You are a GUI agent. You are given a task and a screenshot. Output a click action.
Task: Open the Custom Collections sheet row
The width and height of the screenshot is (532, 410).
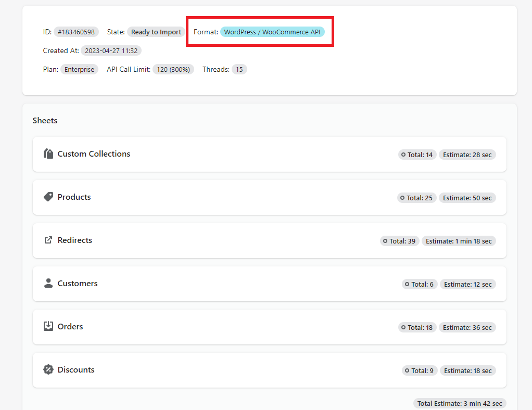tap(270, 155)
